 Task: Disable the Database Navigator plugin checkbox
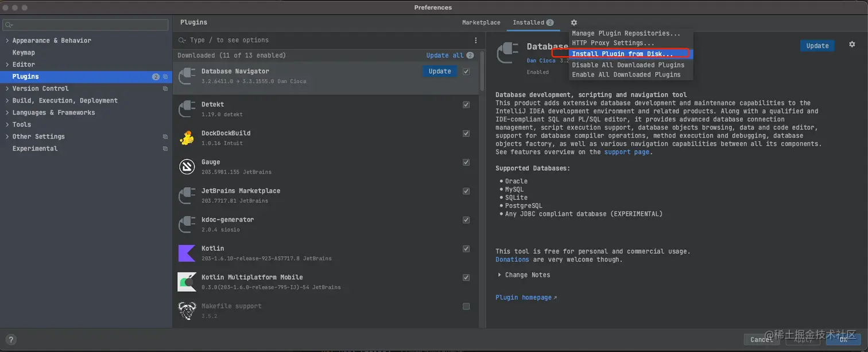pos(466,72)
